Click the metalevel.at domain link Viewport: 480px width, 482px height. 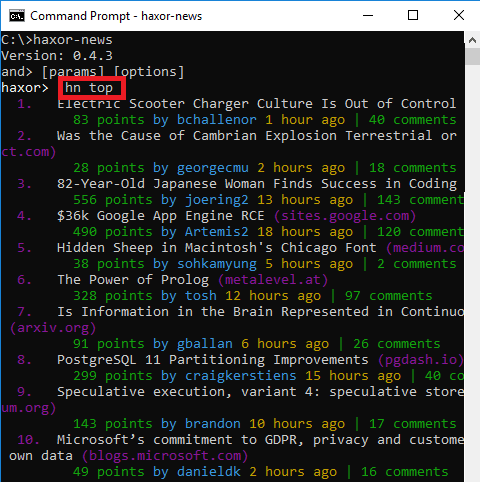273,280
